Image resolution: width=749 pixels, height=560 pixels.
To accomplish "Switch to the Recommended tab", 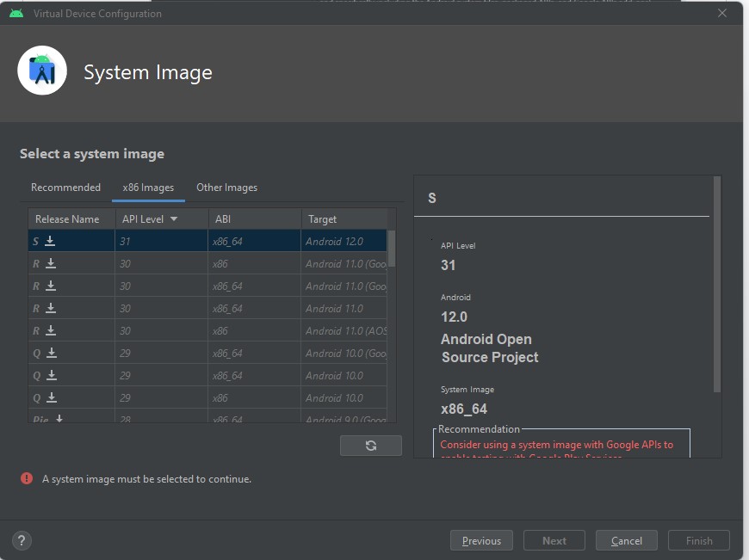I will [x=66, y=188].
